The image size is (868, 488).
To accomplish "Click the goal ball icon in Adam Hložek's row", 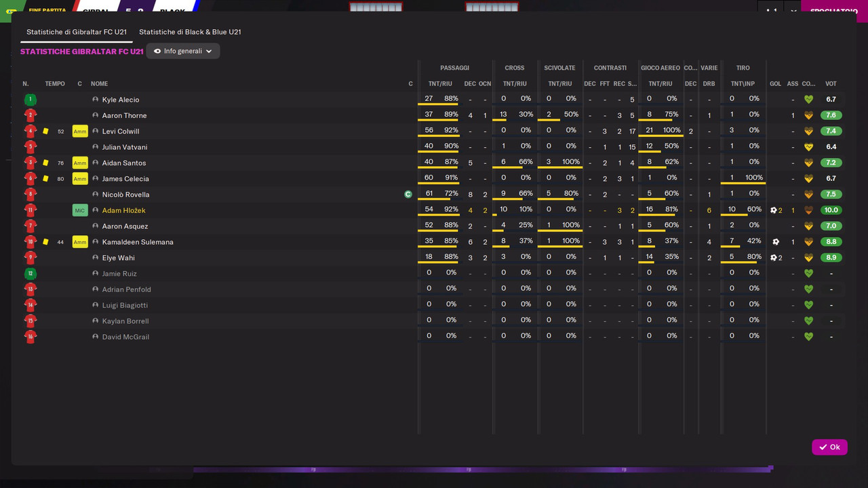I will pos(774,210).
